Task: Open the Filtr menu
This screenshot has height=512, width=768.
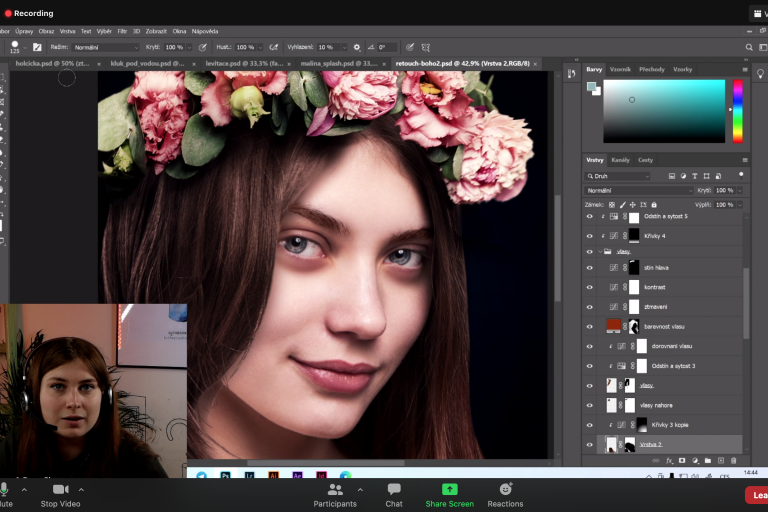Action: click(122, 31)
